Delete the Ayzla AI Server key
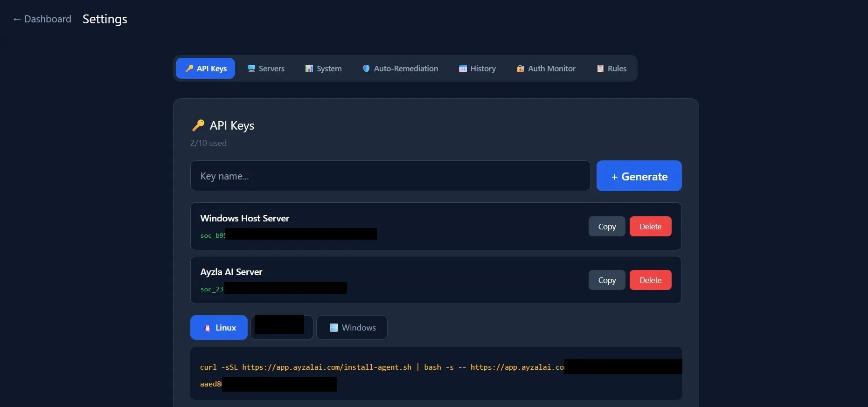The height and width of the screenshot is (407, 868). 651,280
